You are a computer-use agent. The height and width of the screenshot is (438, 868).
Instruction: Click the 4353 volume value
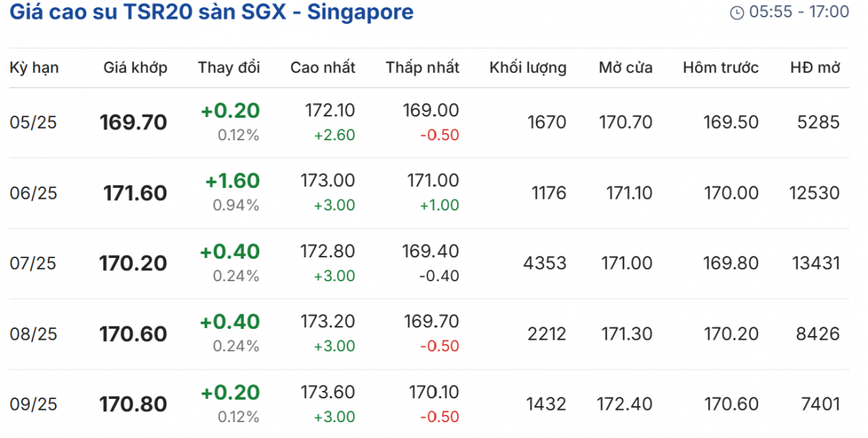545,263
